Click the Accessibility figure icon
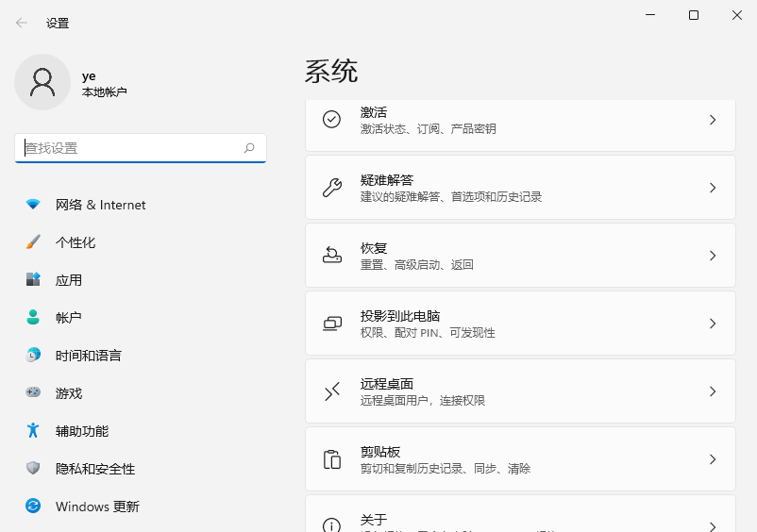757x532 pixels. (33, 431)
